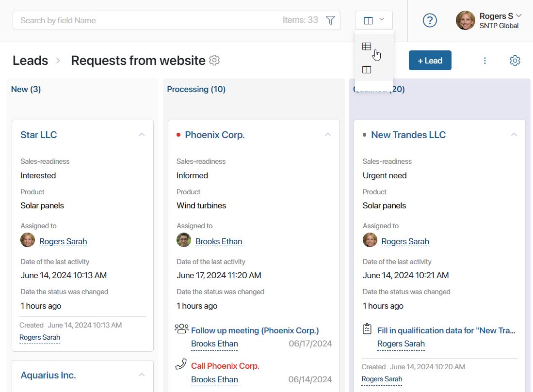Collapse the New Trandes LLC card
This screenshot has width=533, height=392.
[x=514, y=135]
